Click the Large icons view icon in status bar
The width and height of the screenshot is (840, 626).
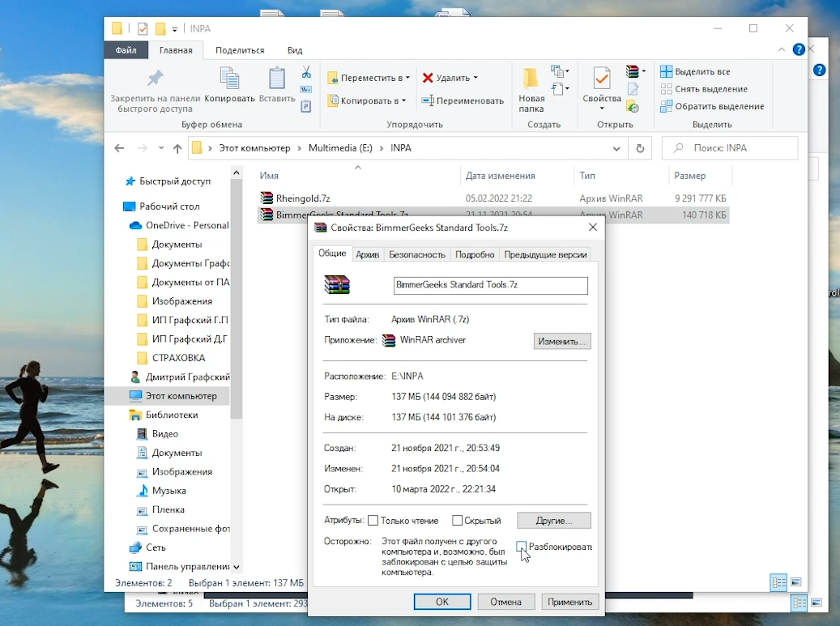click(796, 582)
